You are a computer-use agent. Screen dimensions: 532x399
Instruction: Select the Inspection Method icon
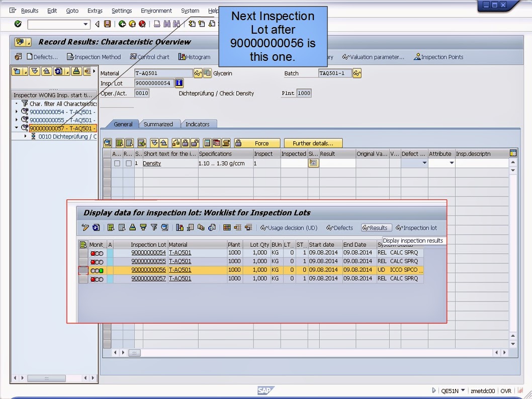click(93, 57)
